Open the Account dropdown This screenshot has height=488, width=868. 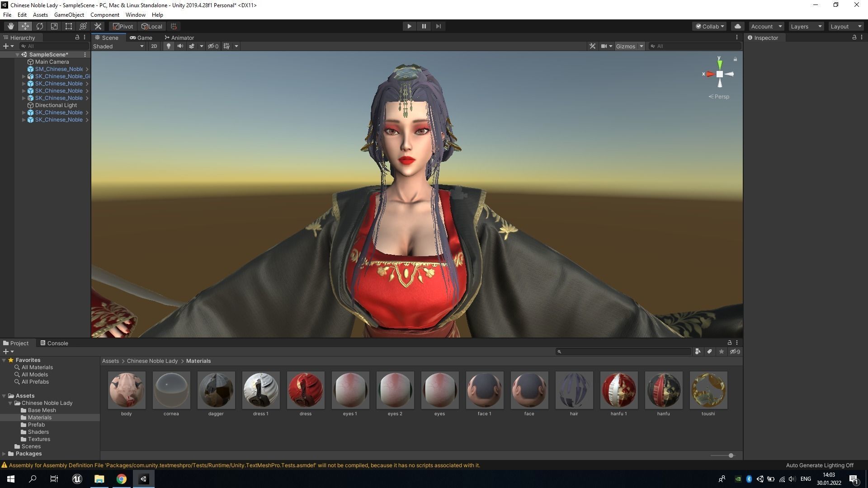pyautogui.click(x=766, y=26)
